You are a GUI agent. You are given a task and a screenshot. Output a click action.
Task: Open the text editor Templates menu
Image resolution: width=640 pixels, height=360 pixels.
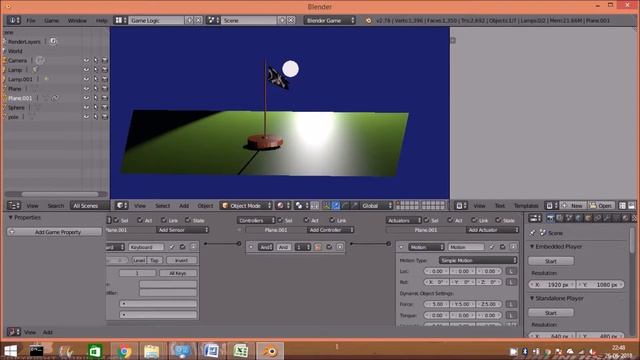click(526, 206)
